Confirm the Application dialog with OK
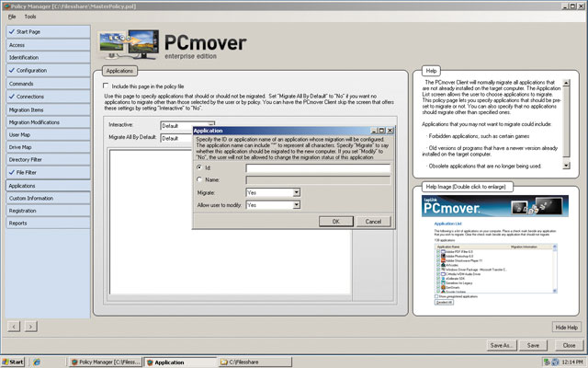588x368 pixels. pos(336,222)
